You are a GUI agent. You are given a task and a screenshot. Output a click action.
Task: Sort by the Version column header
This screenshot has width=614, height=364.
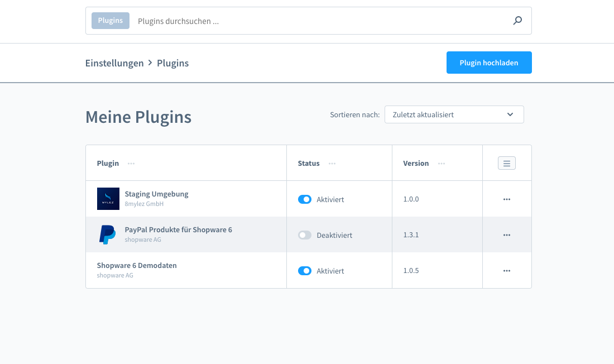coord(416,164)
